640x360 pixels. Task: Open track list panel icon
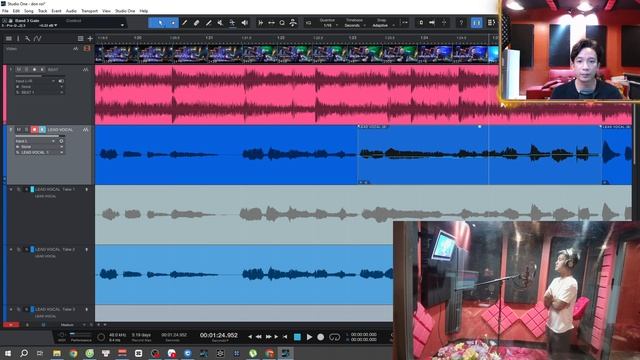pyautogui.click(x=9, y=38)
